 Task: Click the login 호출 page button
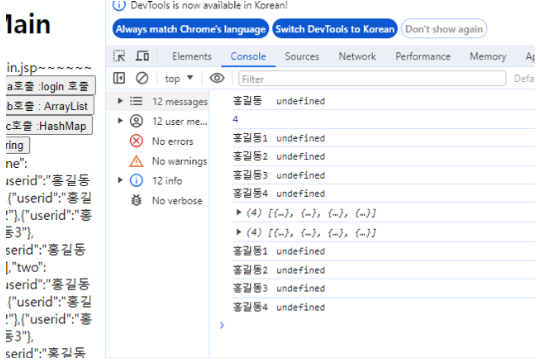[51, 86]
